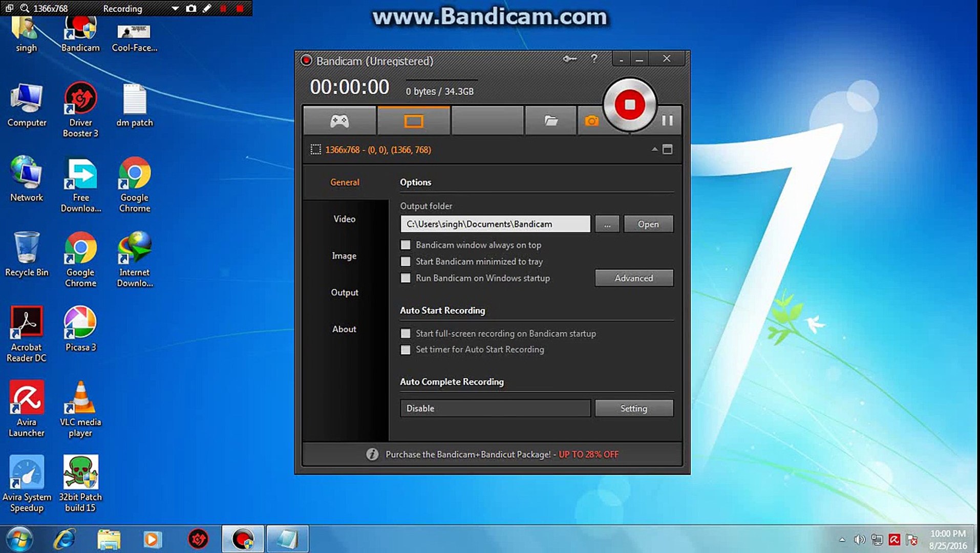Open the output folder icon tab
The height and width of the screenshot is (553, 980).
click(551, 121)
